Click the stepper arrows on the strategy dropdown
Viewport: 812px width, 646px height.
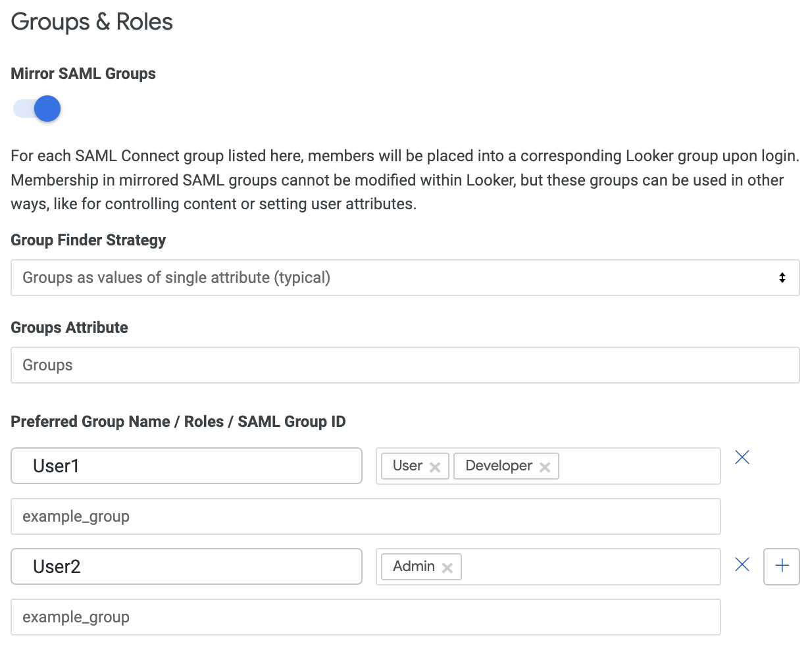[782, 278]
